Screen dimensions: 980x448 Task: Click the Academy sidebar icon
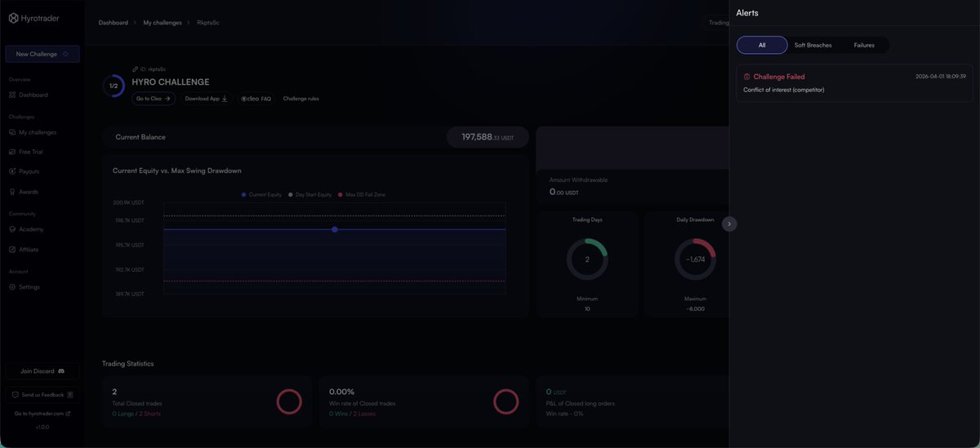(x=12, y=229)
